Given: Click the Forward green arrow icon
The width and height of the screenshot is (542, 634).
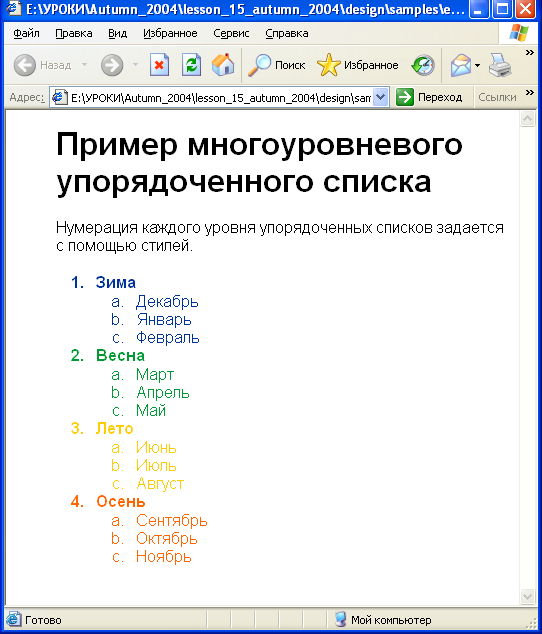Looking at the screenshot, I should [x=112, y=65].
